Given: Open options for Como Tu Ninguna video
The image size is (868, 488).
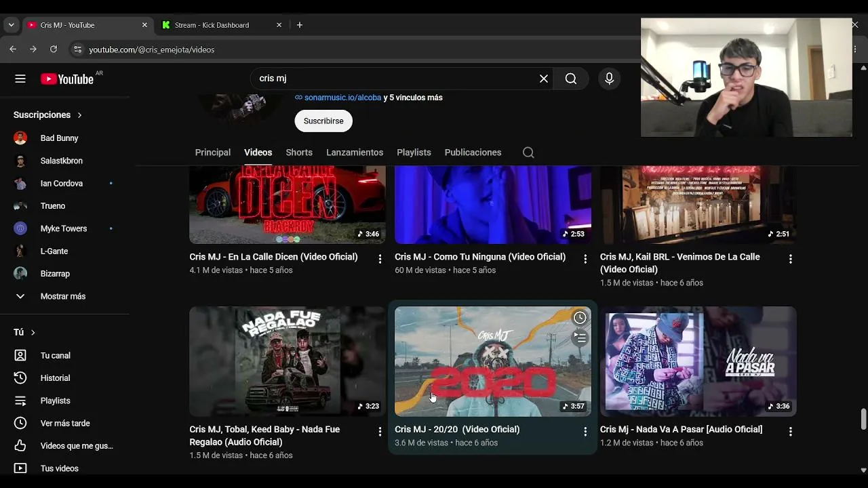Looking at the screenshot, I should point(585,259).
